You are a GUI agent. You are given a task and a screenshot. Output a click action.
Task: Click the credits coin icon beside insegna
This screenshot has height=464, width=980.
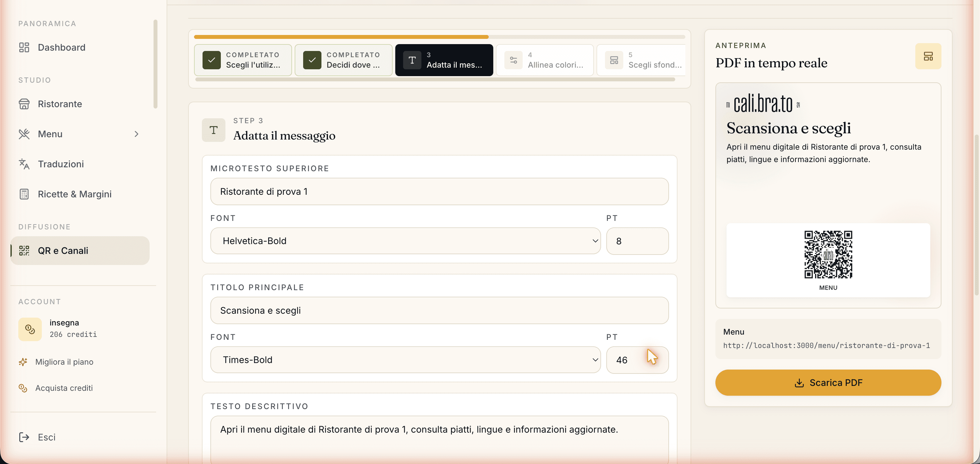[x=30, y=329]
